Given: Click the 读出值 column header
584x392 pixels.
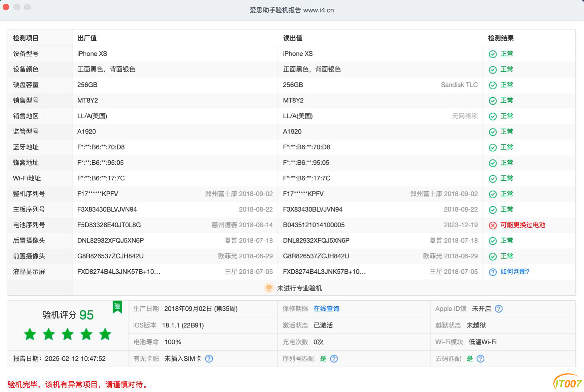Looking at the screenshot, I should [293, 38].
